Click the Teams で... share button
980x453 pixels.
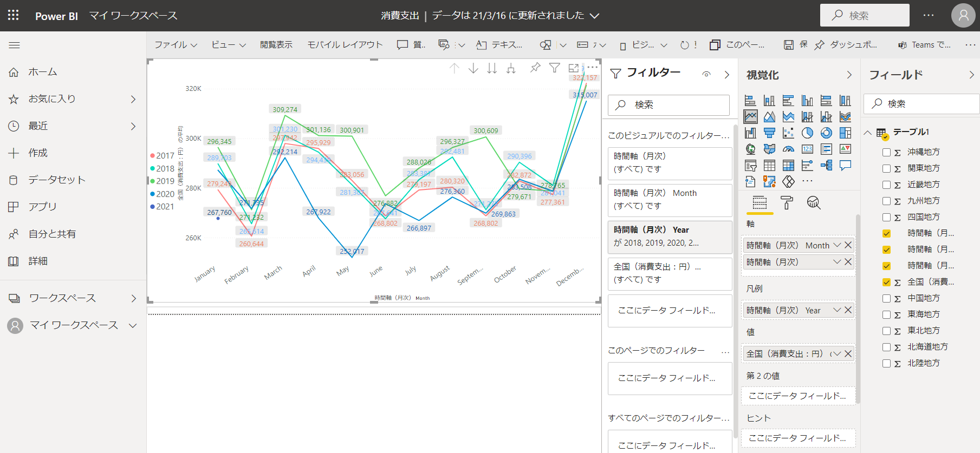(x=924, y=45)
